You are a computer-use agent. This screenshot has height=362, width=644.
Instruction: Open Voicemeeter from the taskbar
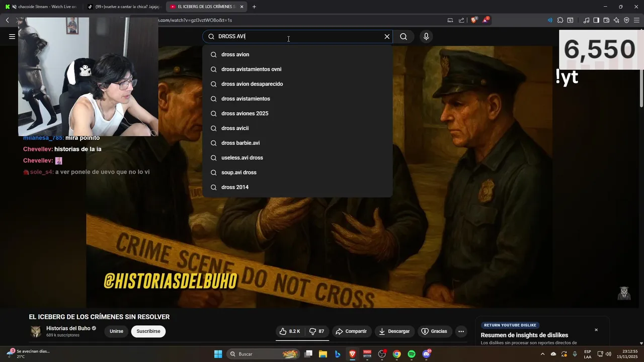(x=367, y=354)
